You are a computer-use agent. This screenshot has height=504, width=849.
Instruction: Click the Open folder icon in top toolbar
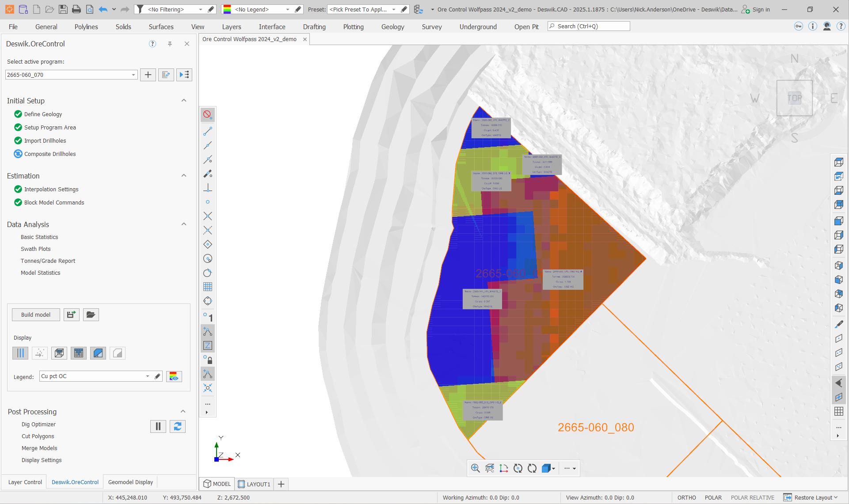[x=49, y=9]
